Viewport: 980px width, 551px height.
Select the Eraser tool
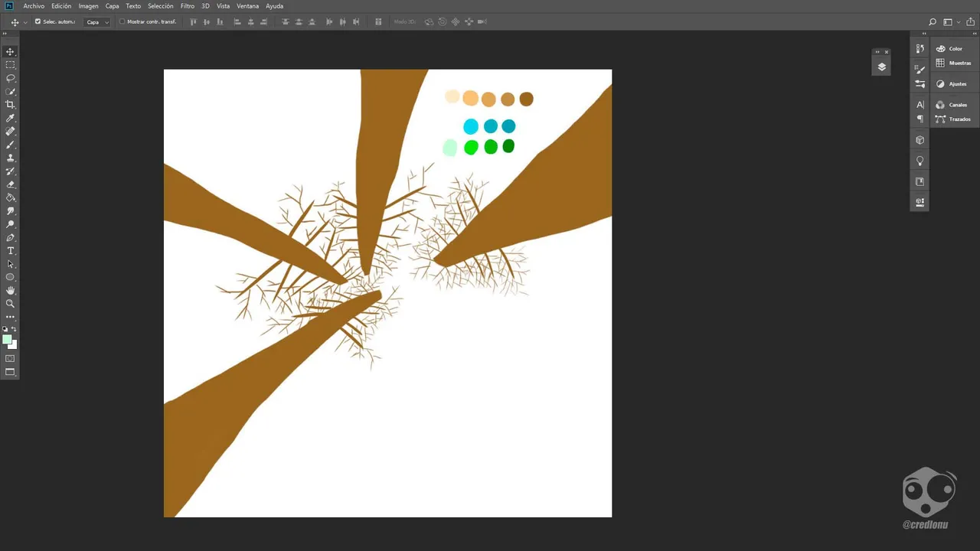coord(10,184)
